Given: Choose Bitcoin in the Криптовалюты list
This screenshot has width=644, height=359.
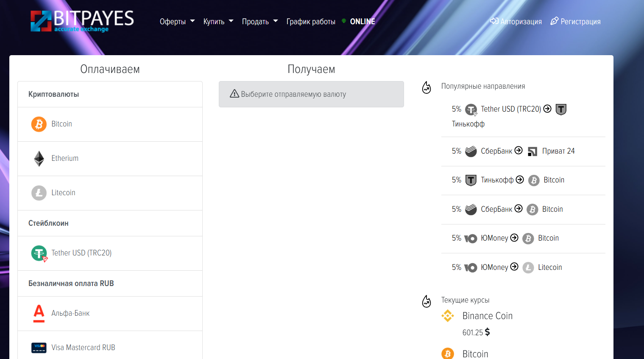Looking at the screenshot, I should pyautogui.click(x=110, y=124).
